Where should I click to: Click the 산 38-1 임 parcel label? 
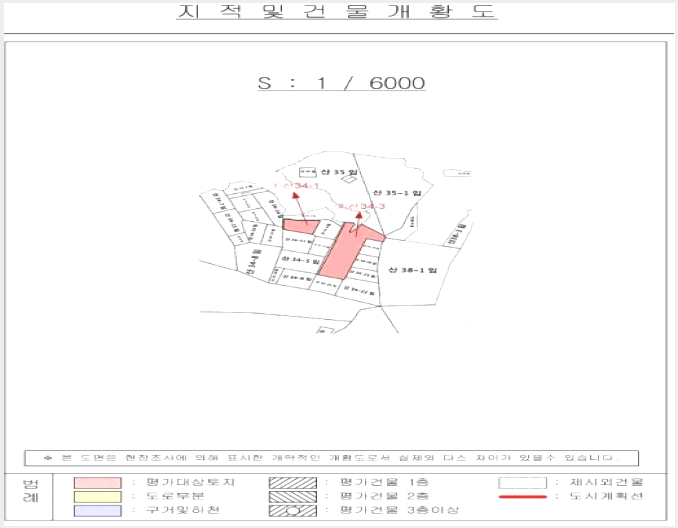413,270
